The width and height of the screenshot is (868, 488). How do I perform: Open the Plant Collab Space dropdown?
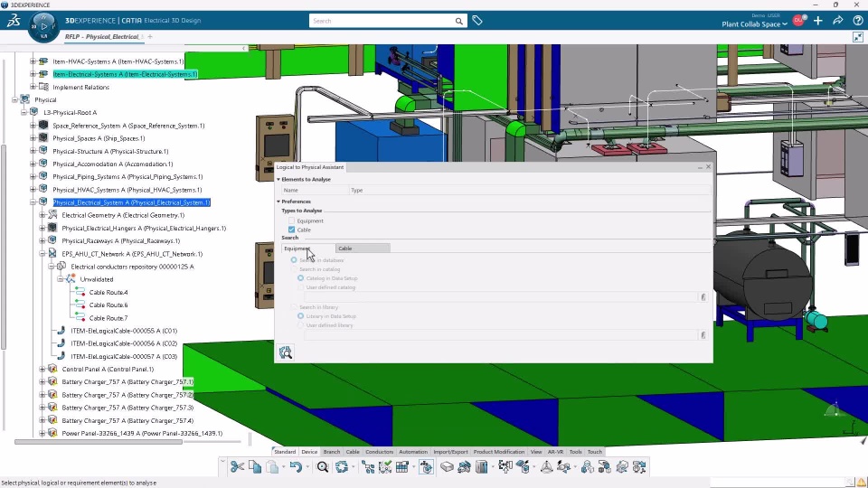[754, 24]
